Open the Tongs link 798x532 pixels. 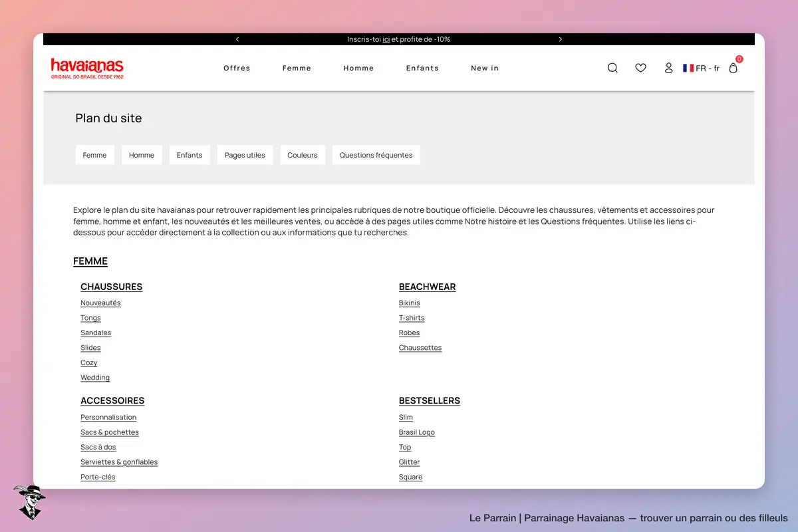tap(90, 318)
